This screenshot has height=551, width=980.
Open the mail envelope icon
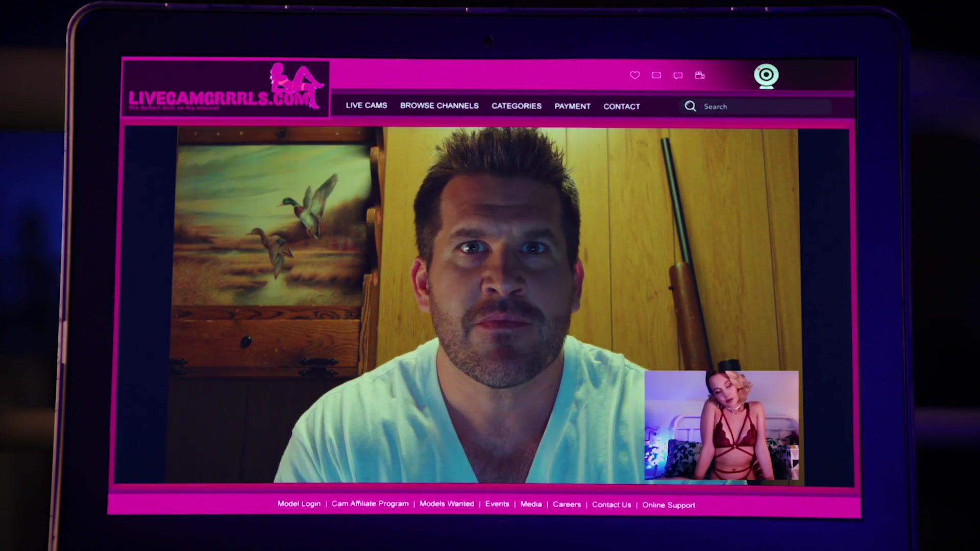[656, 76]
